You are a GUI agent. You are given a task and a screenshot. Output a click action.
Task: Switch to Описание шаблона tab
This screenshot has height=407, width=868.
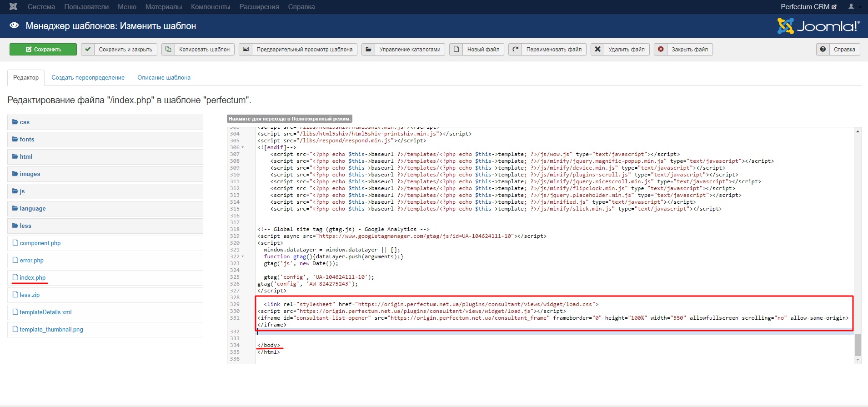click(164, 78)
